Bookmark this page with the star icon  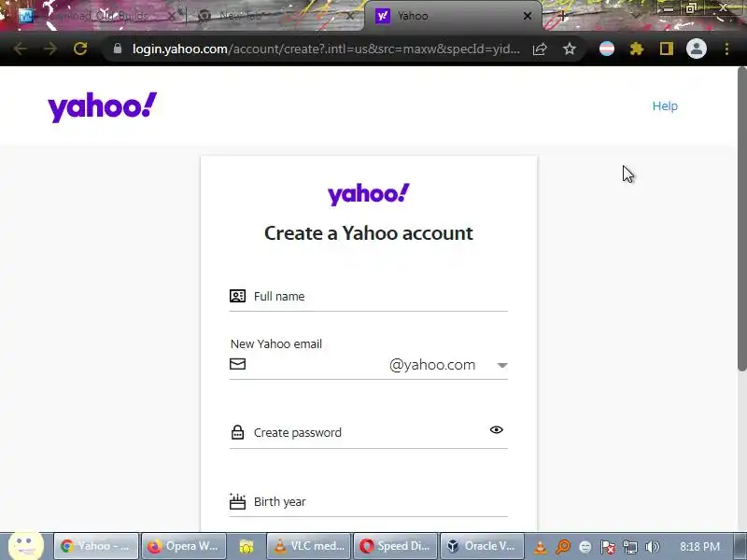pyautogui.click(x=570, y=49)
